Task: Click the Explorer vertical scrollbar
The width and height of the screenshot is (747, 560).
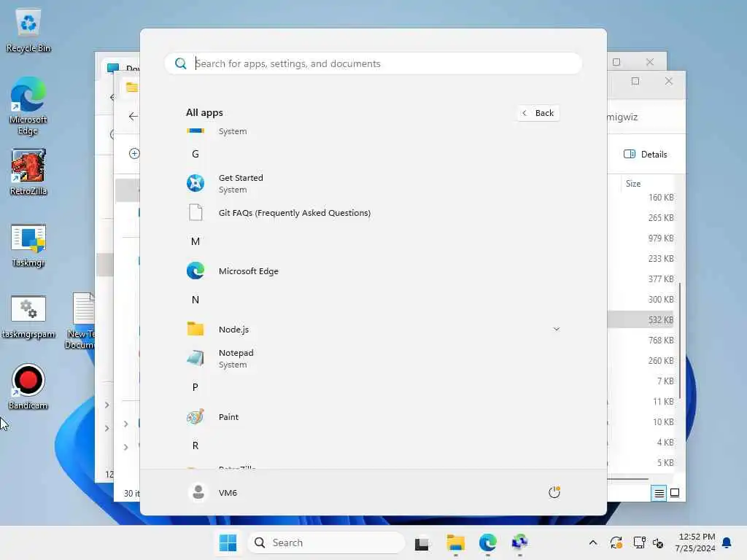Action: coord(680,341)
